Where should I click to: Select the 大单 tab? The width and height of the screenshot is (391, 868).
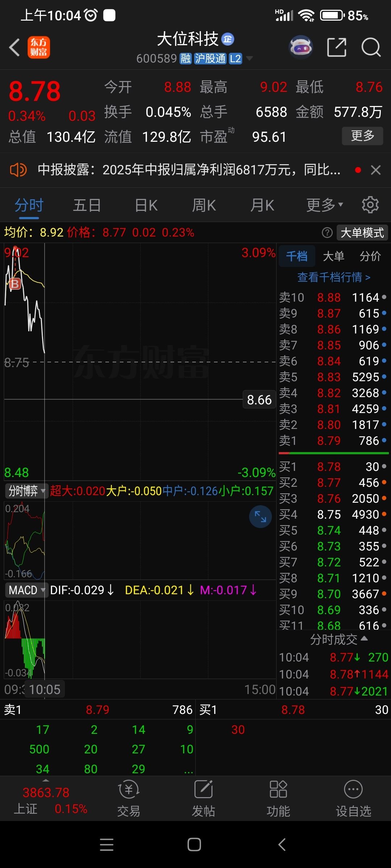tap(333, 256)
